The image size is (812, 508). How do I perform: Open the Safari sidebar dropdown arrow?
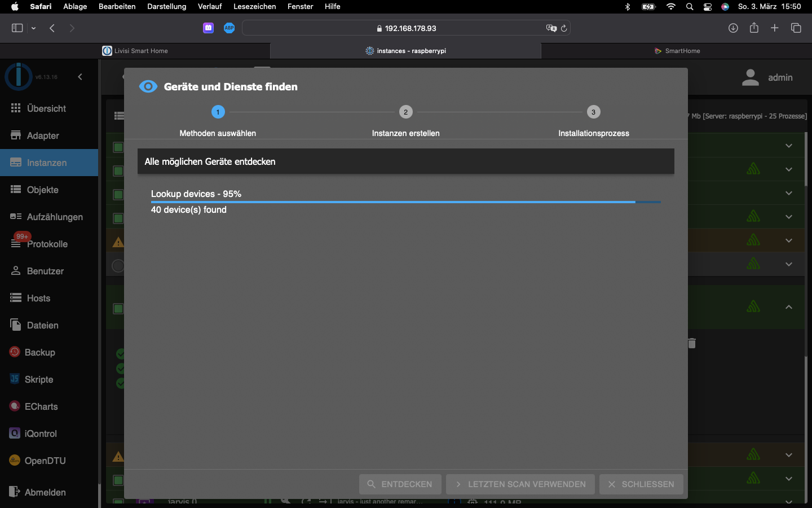coord(34,28)
